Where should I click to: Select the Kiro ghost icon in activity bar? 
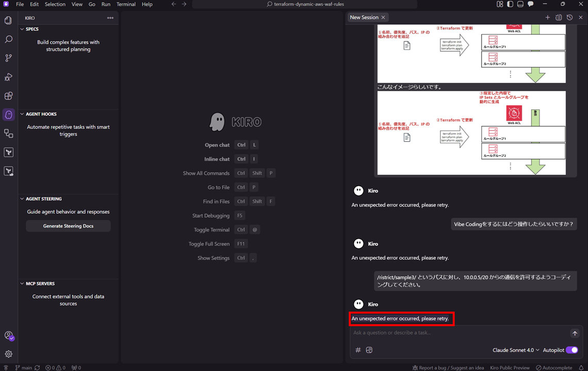pyautogui.click(x=8, y=115)
